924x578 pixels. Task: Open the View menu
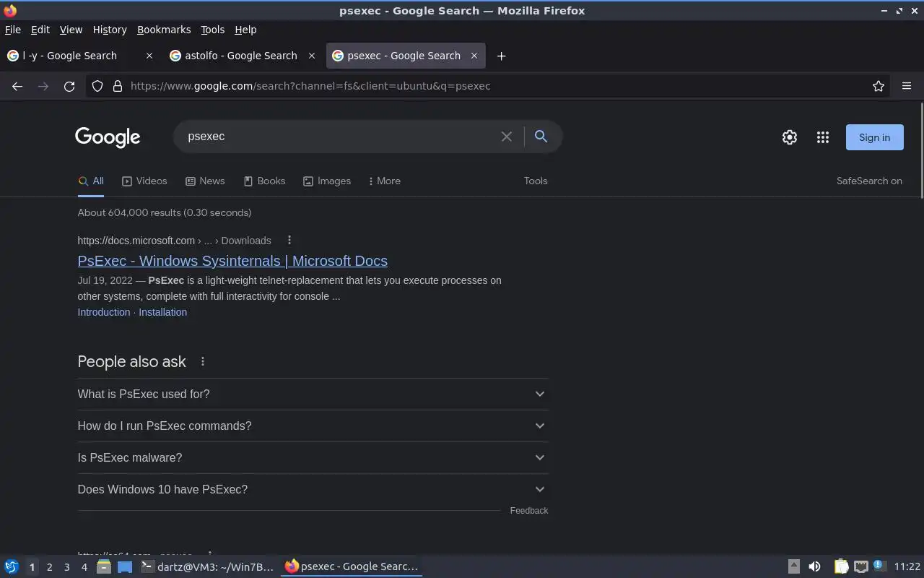tap(71, 30)
